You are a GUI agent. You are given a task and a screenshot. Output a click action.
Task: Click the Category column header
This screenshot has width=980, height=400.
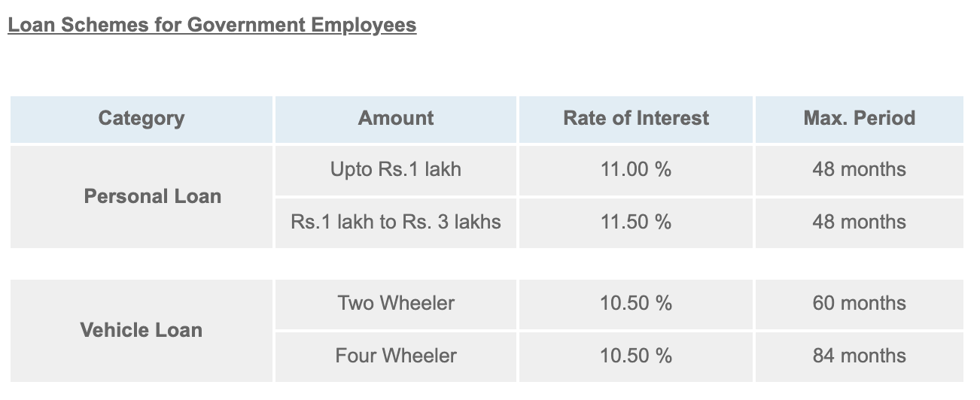[x=142, y=118]
